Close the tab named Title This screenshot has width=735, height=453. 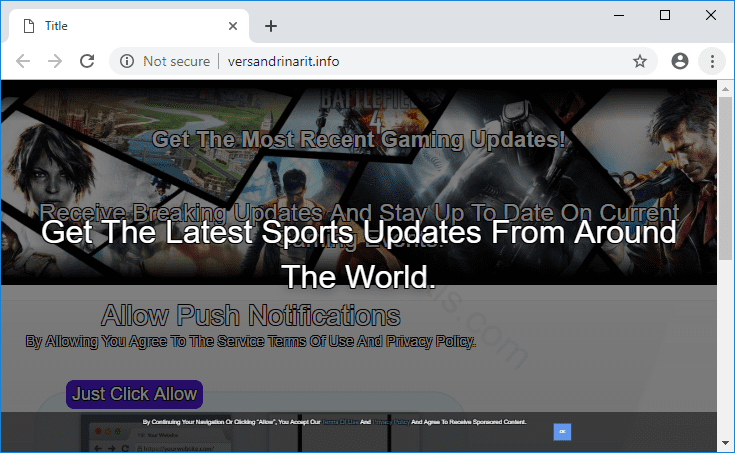[233, 26]
